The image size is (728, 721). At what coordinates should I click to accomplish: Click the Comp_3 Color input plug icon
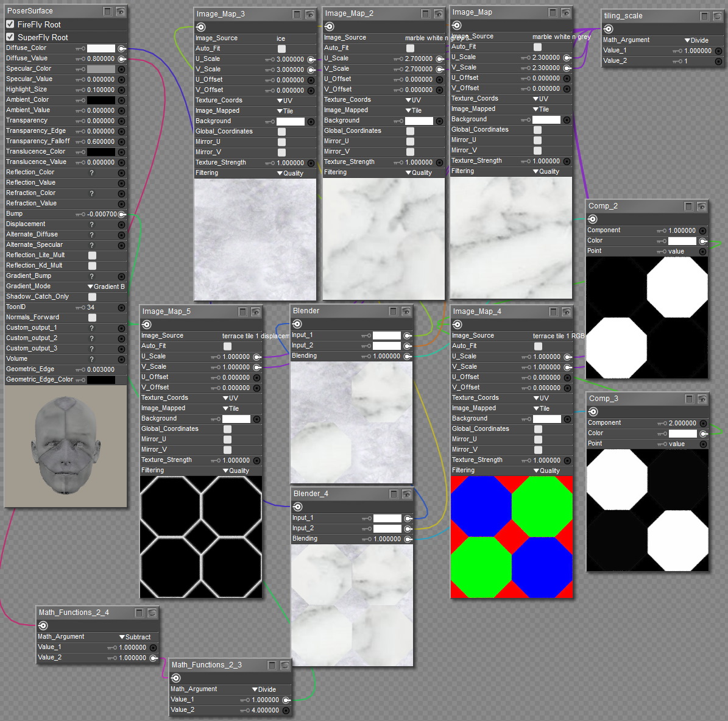[x=703, y=433]
